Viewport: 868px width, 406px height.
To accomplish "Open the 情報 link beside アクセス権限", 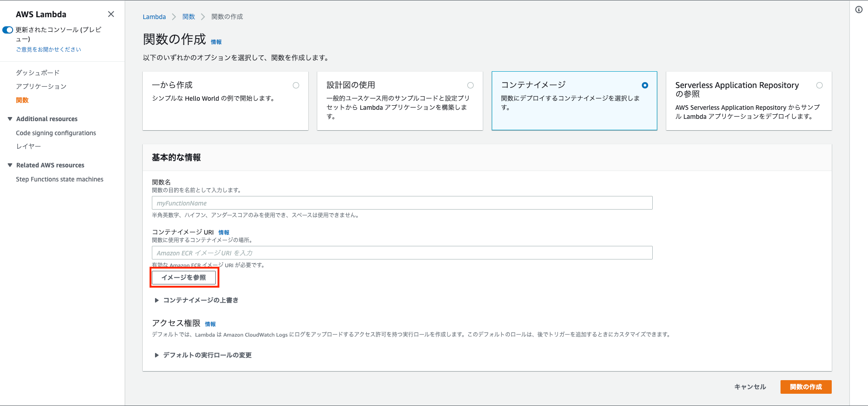I will click(210, 324).
